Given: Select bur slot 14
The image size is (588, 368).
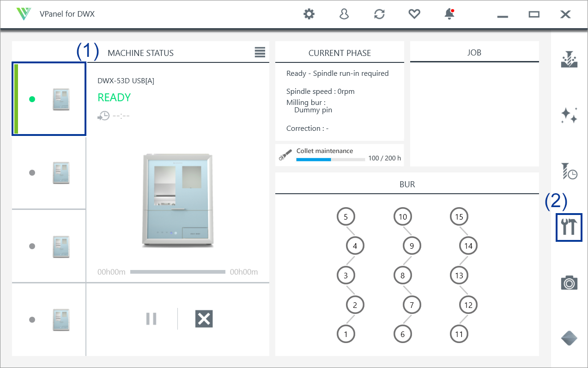Looking at the screenshot, I should (468, 246).
